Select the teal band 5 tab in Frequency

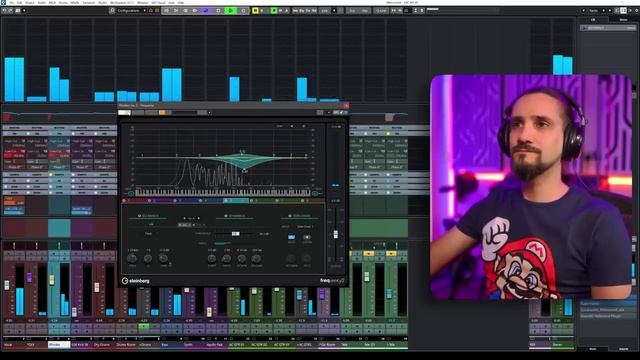tap(236, 201)
